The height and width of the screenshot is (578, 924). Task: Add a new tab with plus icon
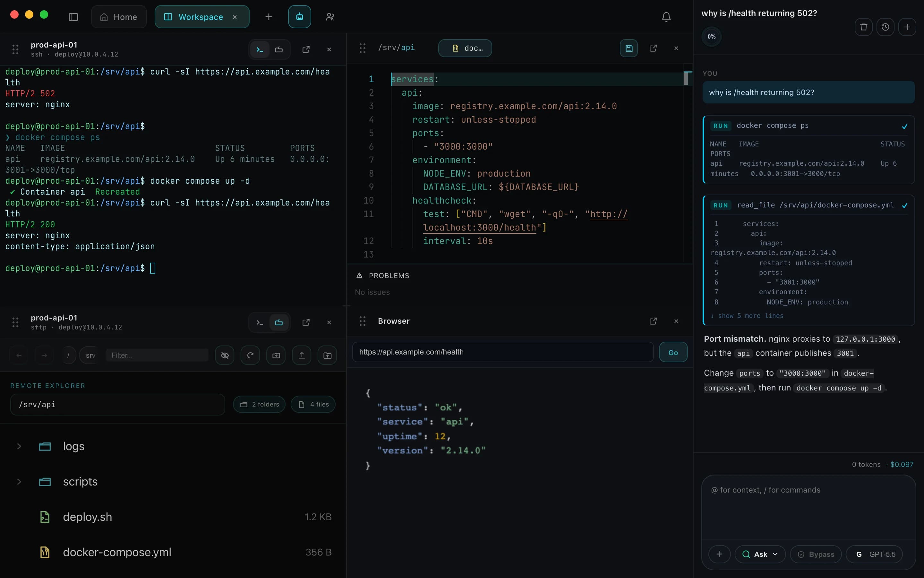(x=269, y=17)
